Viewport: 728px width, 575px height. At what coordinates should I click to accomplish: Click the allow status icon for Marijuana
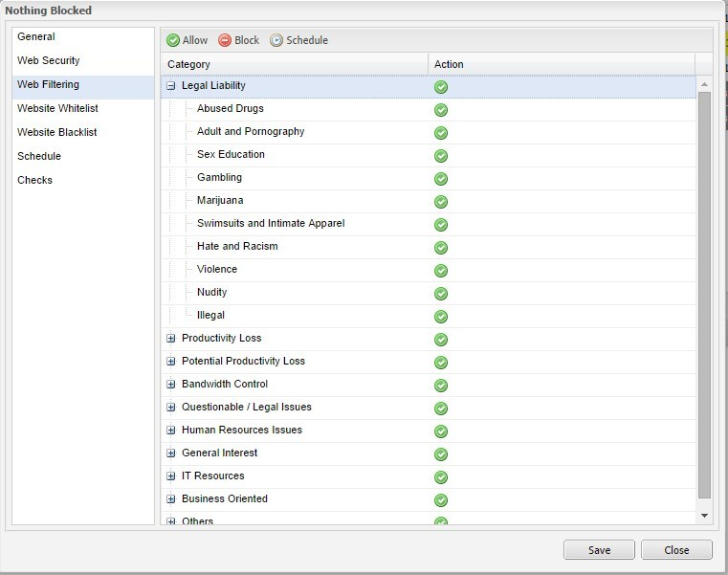point(441,202)
